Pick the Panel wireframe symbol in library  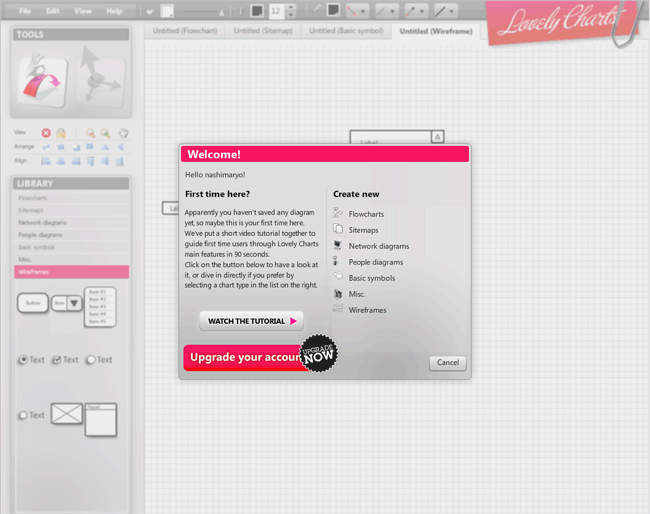click(x=101, y=419)
